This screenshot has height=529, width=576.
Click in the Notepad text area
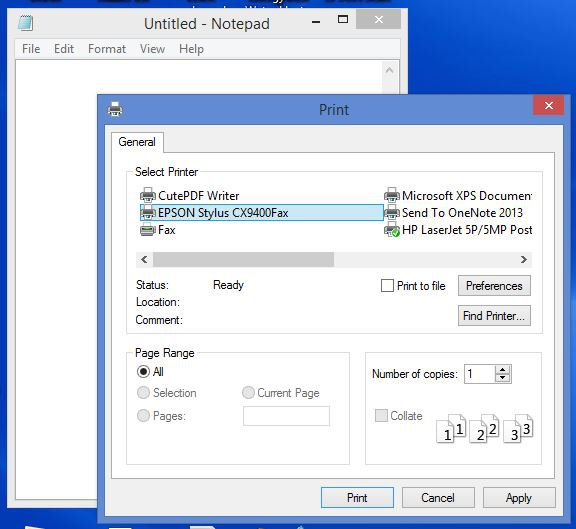55,279
